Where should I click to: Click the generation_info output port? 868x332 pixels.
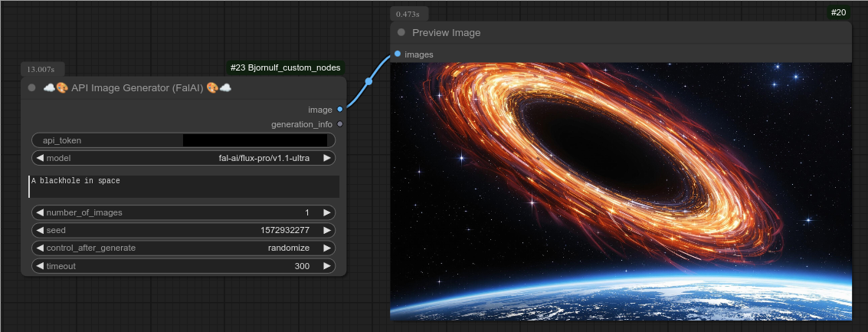(339, 124)
